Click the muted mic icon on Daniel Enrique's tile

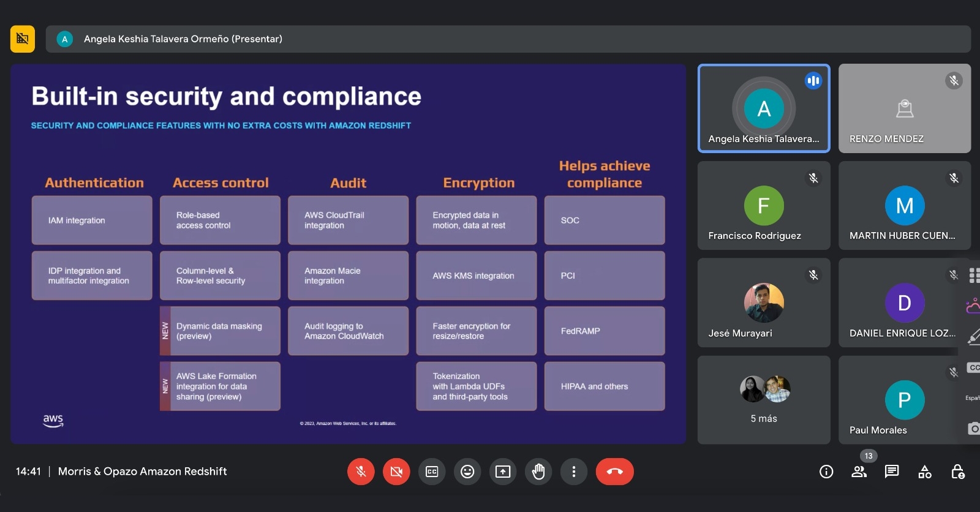pyautogui.click(x=954, y=275)
